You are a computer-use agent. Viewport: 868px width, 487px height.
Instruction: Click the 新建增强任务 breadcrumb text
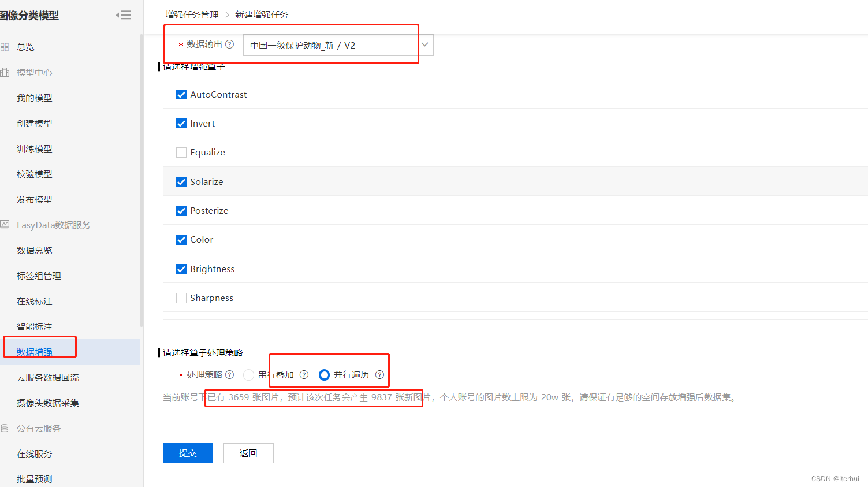[x=262, y=14]
